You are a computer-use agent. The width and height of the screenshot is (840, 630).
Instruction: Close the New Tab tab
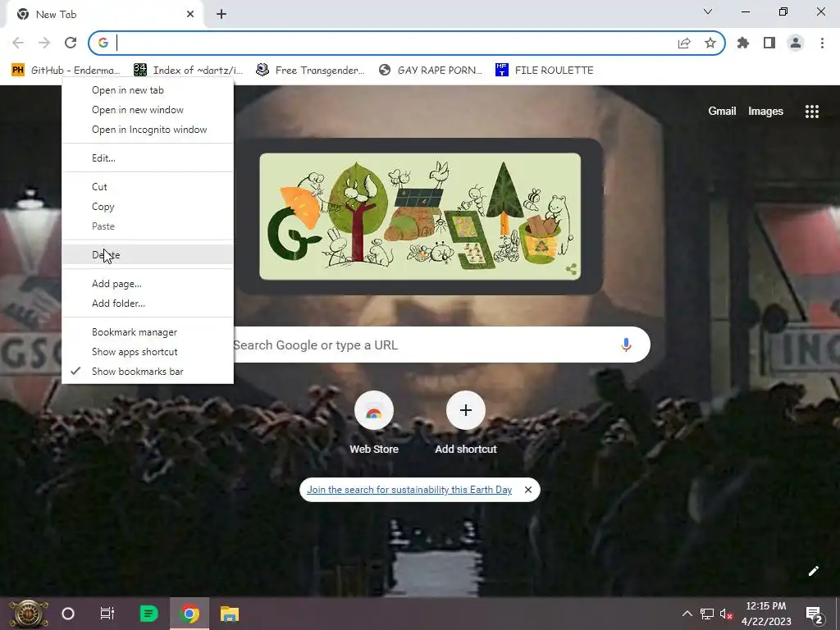point(190,15)
